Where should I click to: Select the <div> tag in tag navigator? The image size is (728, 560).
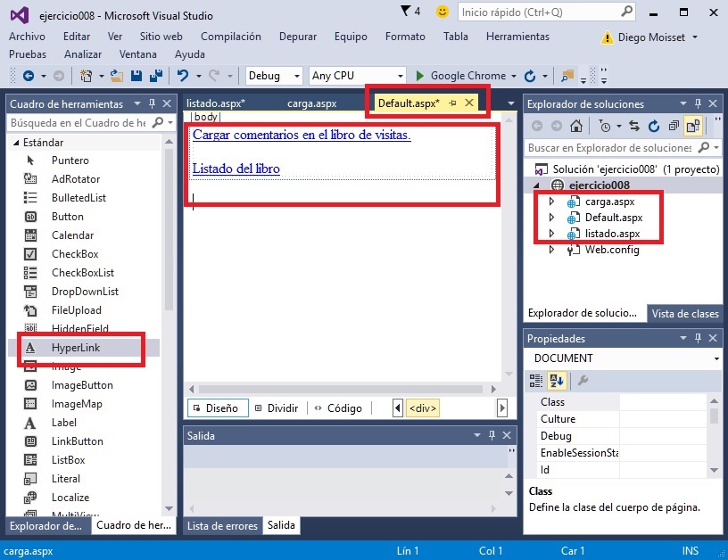(423, 408)
